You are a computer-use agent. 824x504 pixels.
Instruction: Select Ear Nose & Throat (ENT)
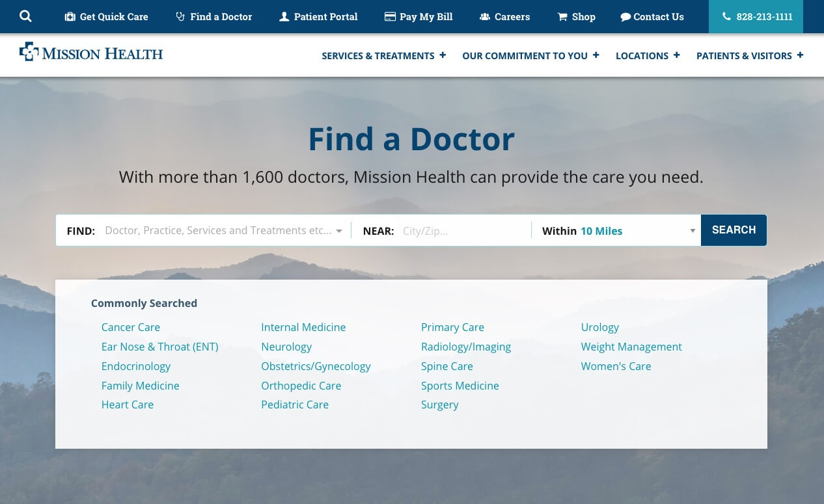click(160, 347)
